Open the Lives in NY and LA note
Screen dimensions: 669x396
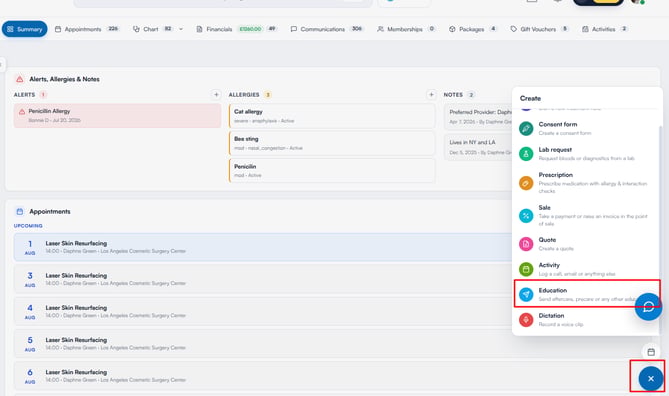click(x=478, y=147)
